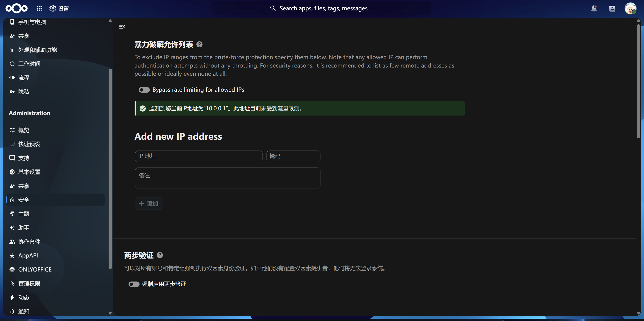Open the apps grid menu
This screenshot has width=644, height=321.
[39, 9]
